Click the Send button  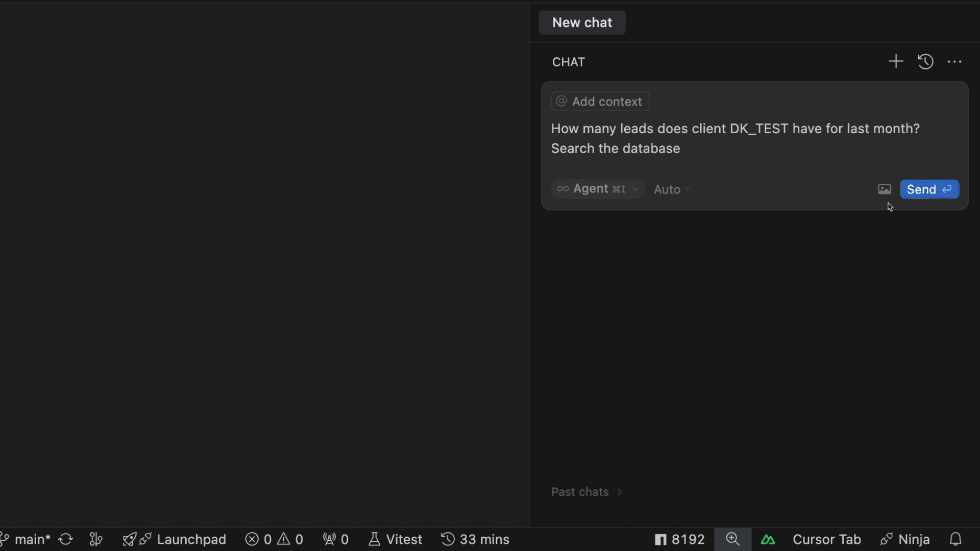(x=929, y=189)
